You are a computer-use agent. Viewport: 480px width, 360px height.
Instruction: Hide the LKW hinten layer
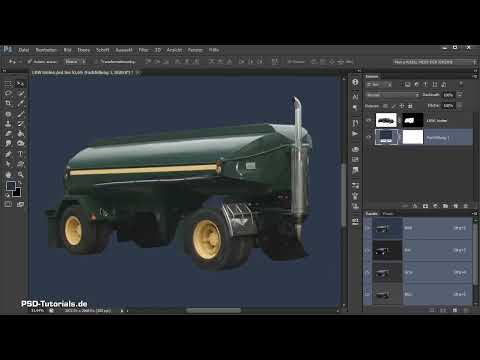(369, 120)
